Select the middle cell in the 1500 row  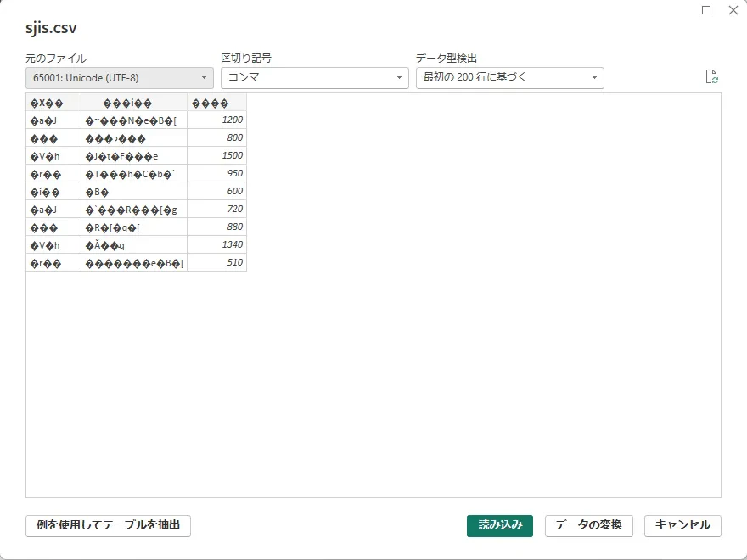tap(134, 156)
